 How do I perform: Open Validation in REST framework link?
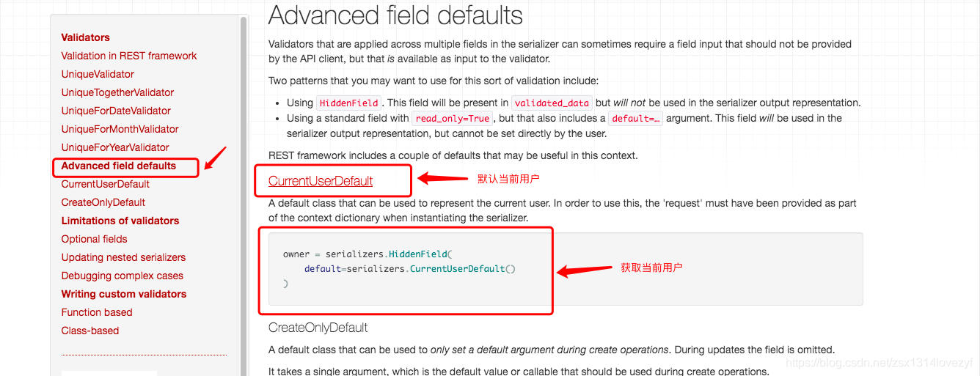(129, 56)
